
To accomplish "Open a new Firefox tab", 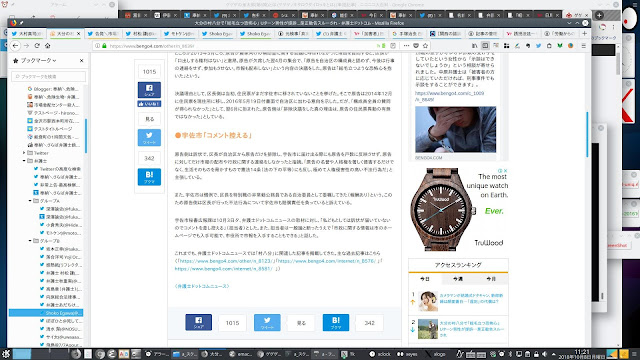I will coord(584,33).
